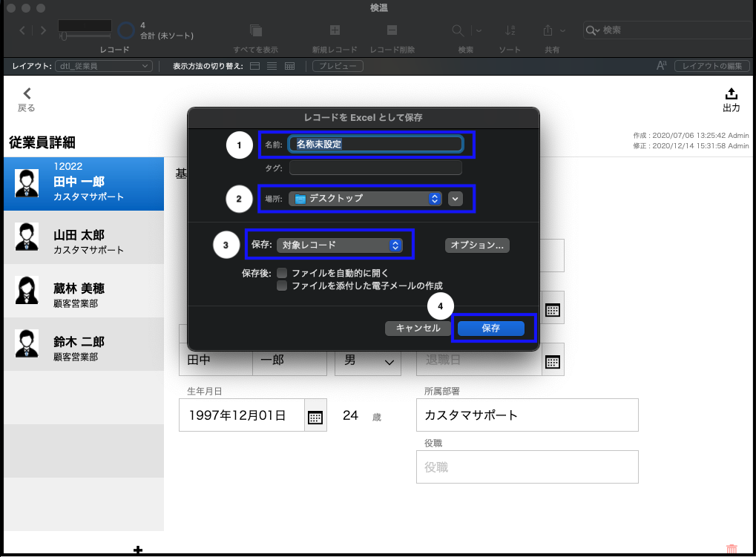The image size is (756, 557).
Task: Click the レコード削除 toolbar icon
Action: [x=392, y=30]
